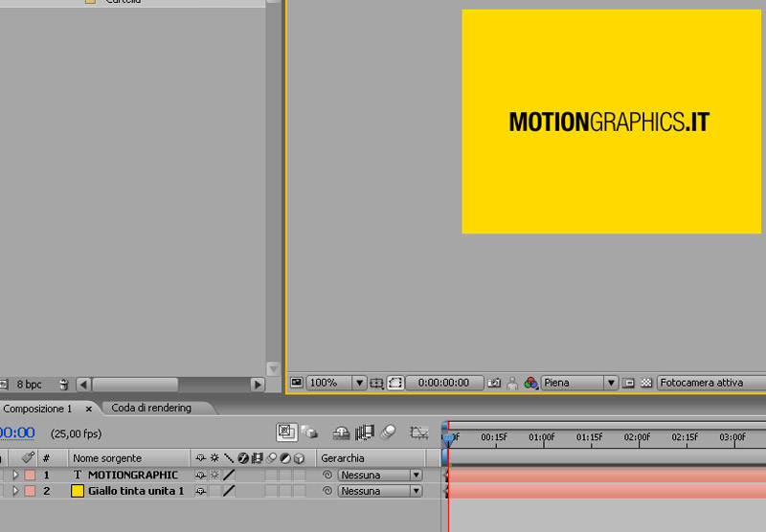This screenshot has height=532, width=766.
Task: Click the blue current time indicator handle
Action: point(448,439)
